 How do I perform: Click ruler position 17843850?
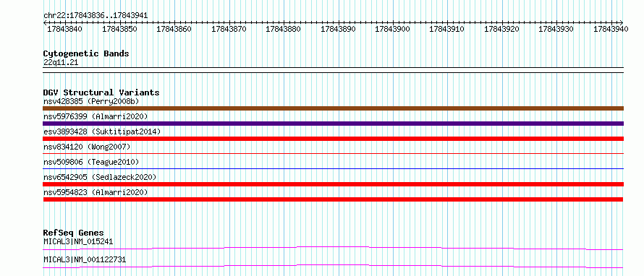click(x=119, y=30)
